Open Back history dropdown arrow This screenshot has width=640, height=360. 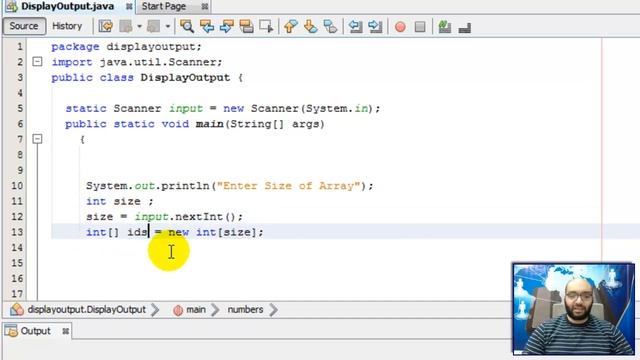click(139, 27)
